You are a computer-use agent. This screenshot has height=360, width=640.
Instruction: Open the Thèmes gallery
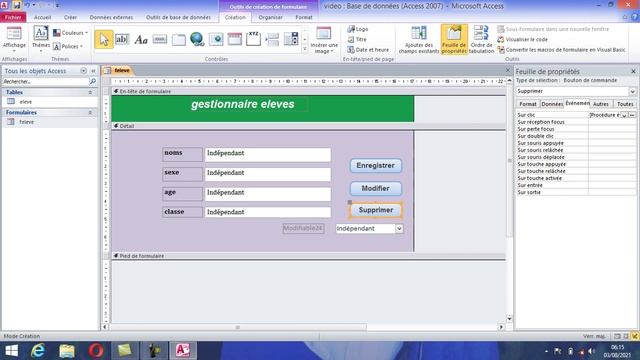pos(41,40)
